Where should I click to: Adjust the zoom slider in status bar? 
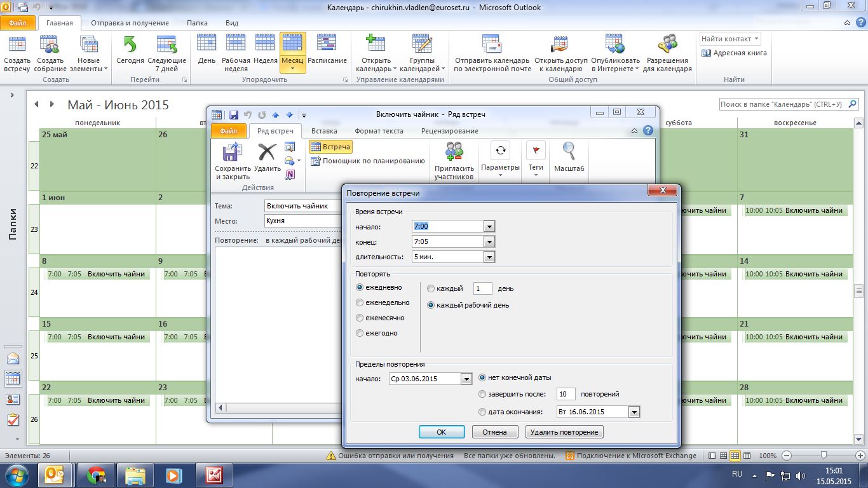824,456
